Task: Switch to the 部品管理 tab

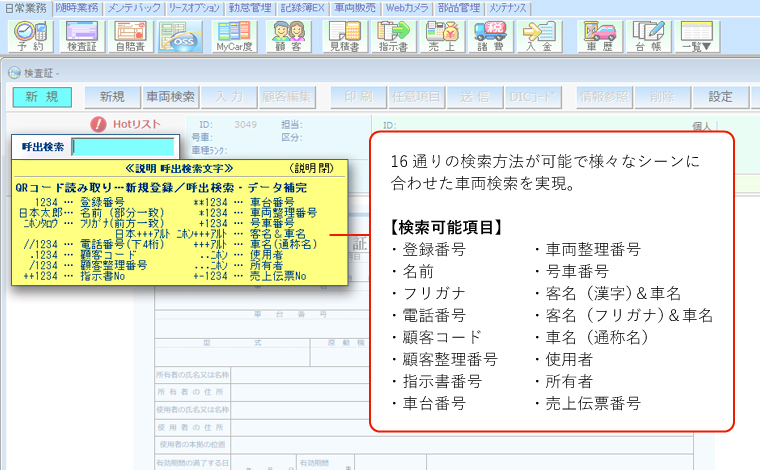Action: (459, 8)
